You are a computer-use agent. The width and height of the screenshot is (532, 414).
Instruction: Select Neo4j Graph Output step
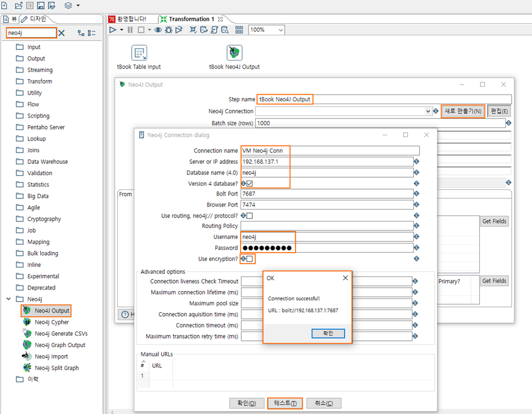(x=54, y=345)
